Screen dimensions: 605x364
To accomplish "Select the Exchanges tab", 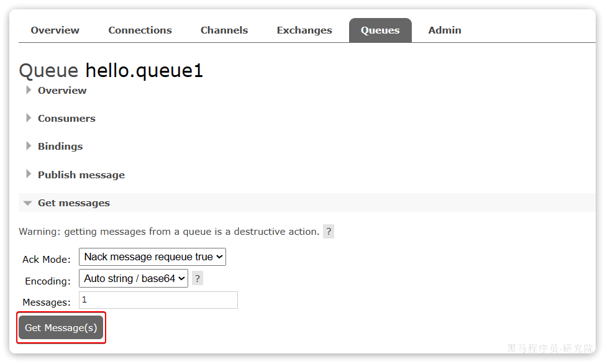I will pos(304,30).
